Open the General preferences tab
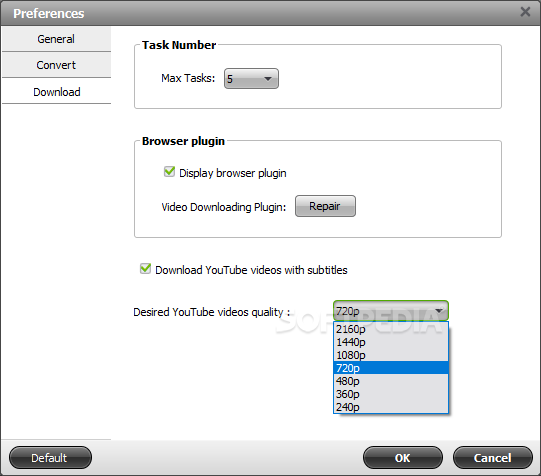 tap(56, 39)
